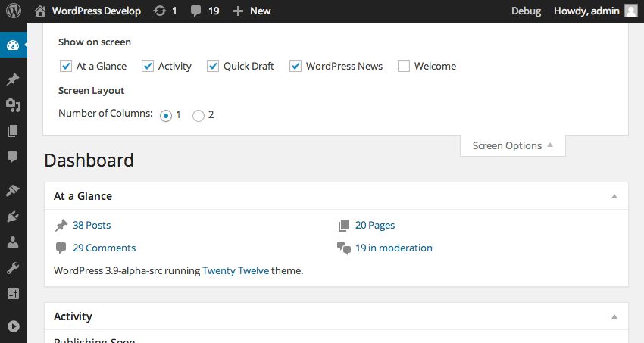Open the Debug admin bar item
Screen dimensions: 644x343
tap(526, 11)
